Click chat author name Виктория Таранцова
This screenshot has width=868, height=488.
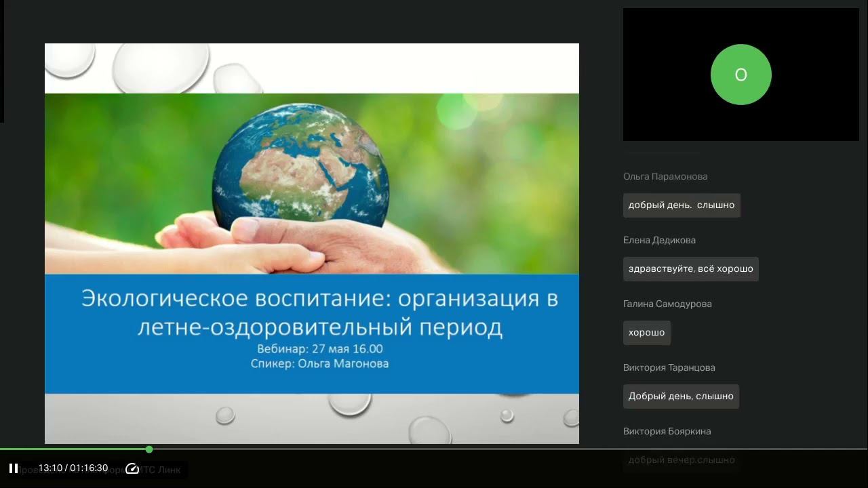click(x=669, y=367)
